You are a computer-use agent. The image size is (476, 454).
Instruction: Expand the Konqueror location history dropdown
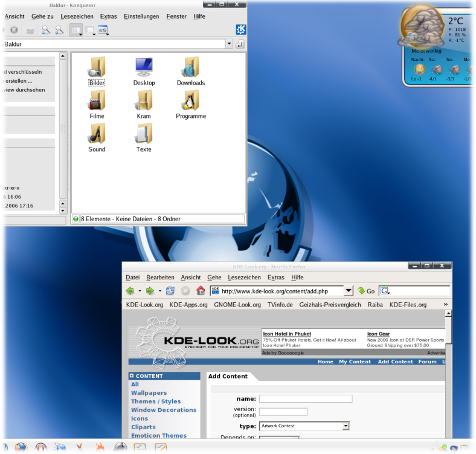coord(229,44)
